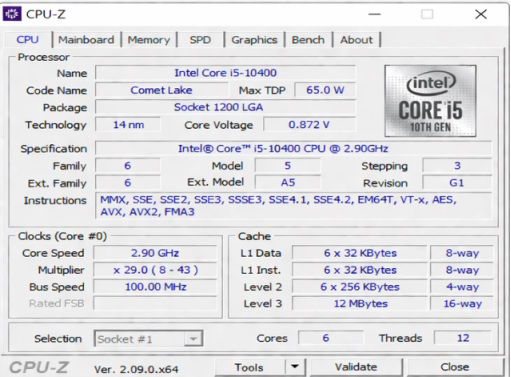Image resolution: width=511 pixels, height=377 pixels.
Task: Click the Model value 5
Action: pyautogui.click(x=288, y=166)
